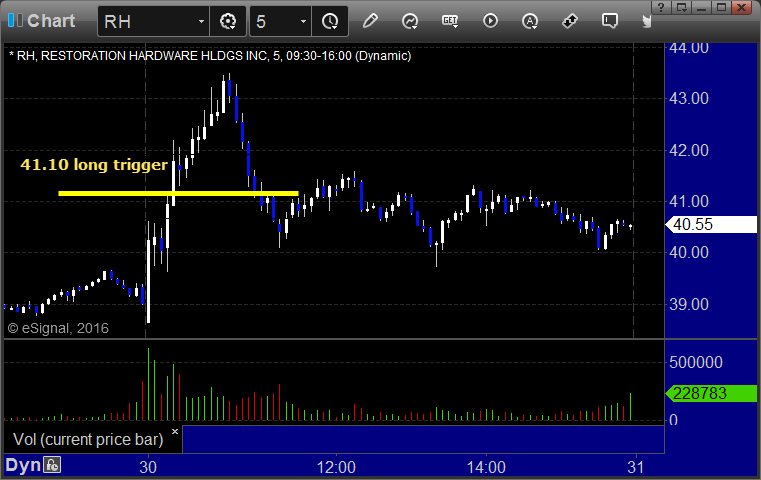Open the studies chart-line icon

click(410, 21)
